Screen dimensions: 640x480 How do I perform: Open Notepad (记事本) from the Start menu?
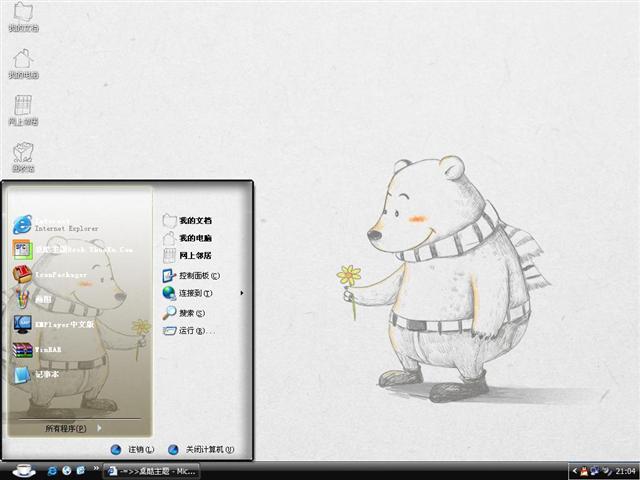tap(45, 375)
